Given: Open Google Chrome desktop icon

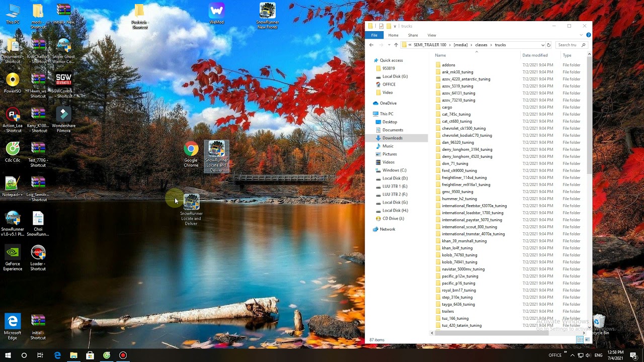Looking at the screenshot, I should (x=191, y=154).
